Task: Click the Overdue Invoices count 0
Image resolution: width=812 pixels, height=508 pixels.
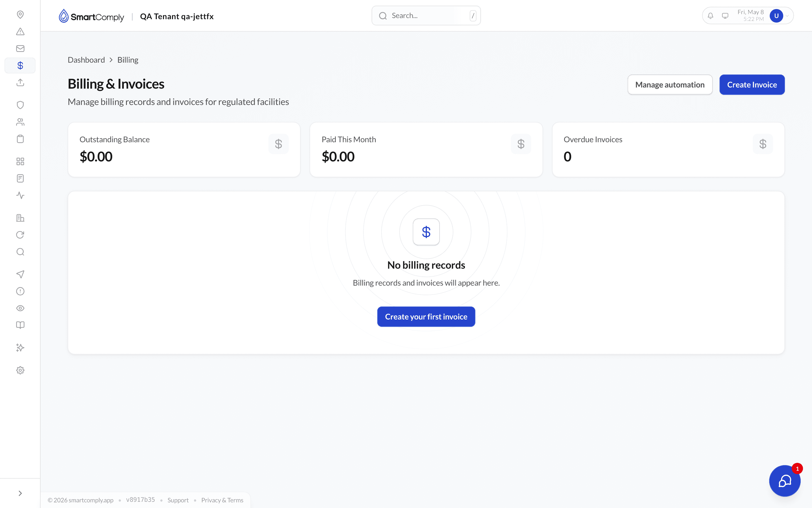Action: click(x=567, y=157)
